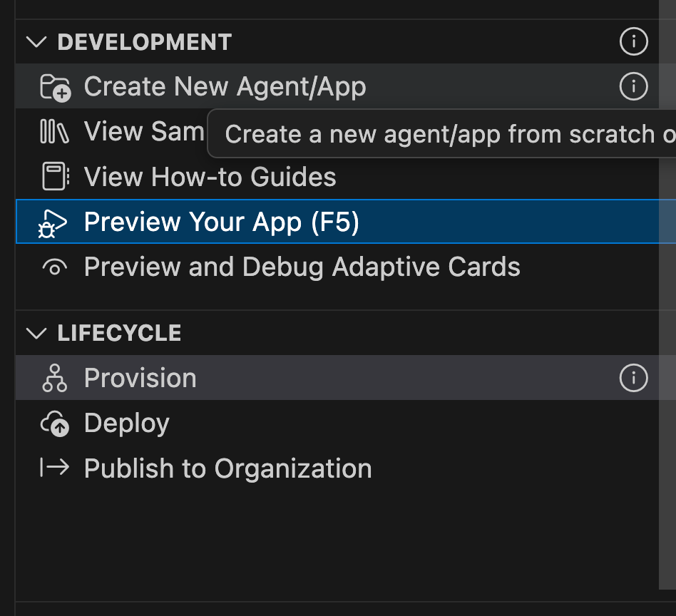Run Preview Your App (F5) label
The height and width of the screenshot is (616, 676).
[221, 222]
